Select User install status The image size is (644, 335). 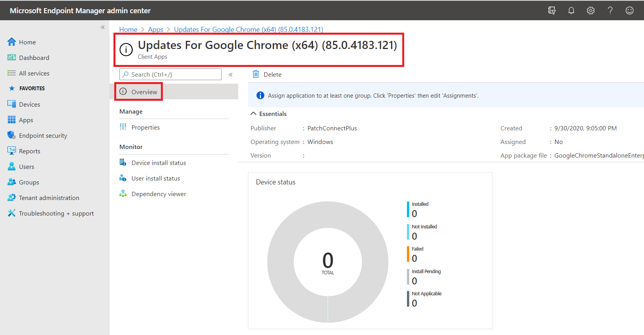point(155,178)
